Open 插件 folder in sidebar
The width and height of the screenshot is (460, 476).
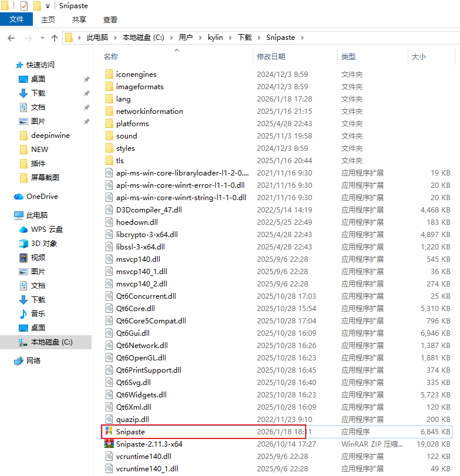pyautogui.click(x=38, y=164)
